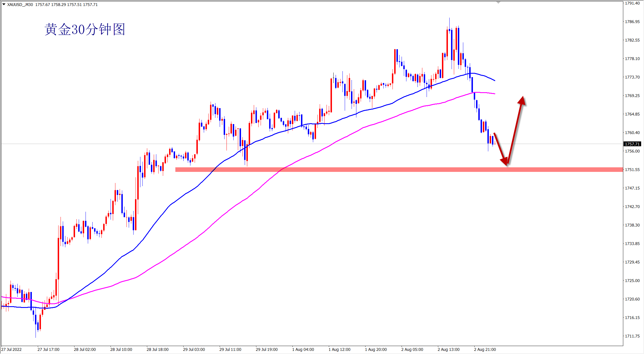The width and height of the screenshot is (644, 354).
Task: Select the upward red arrow
Action: pyautogui.click(x=515, y=130)
